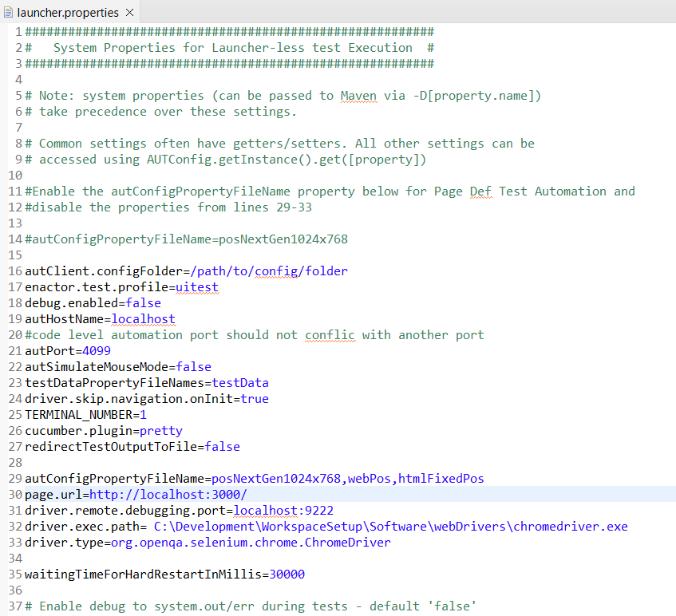
Task: Click 'posNextGen1024x768,webPos,htmlFixedPos' value on line 29
Action: point(348,479)
